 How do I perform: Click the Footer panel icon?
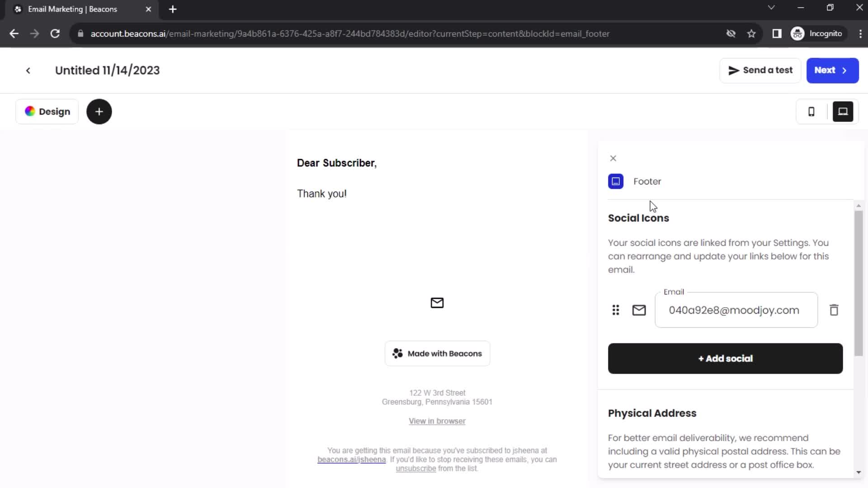click(x=616, y=181)
